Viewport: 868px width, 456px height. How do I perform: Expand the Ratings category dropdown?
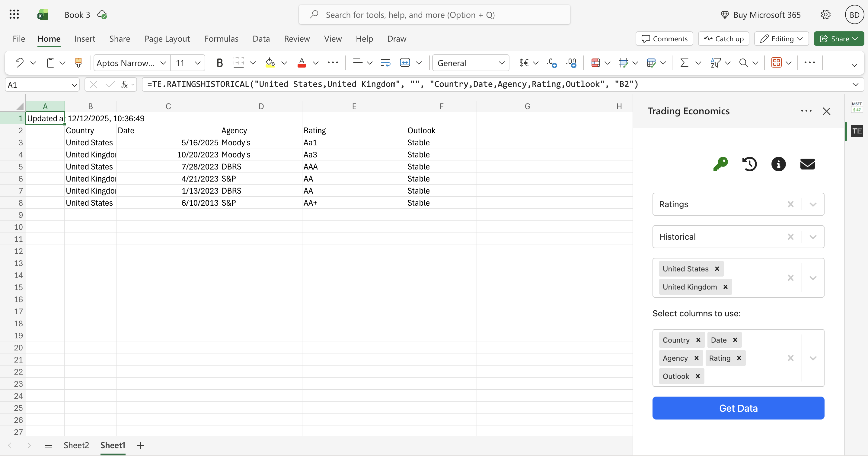point(813,204)
